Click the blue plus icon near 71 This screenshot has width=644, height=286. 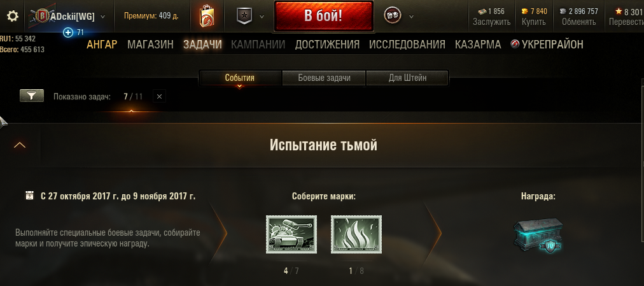[68, 32]
